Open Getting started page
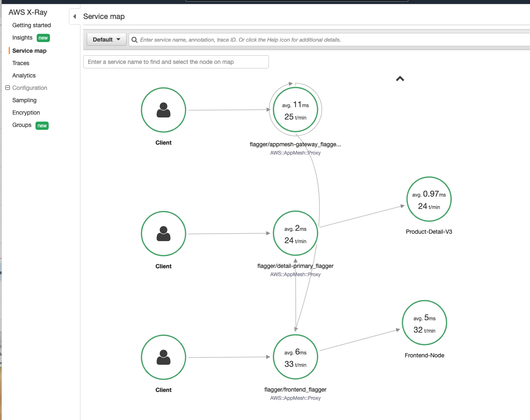Viewport: 530px width, 420px height. [x=32, y=25]
